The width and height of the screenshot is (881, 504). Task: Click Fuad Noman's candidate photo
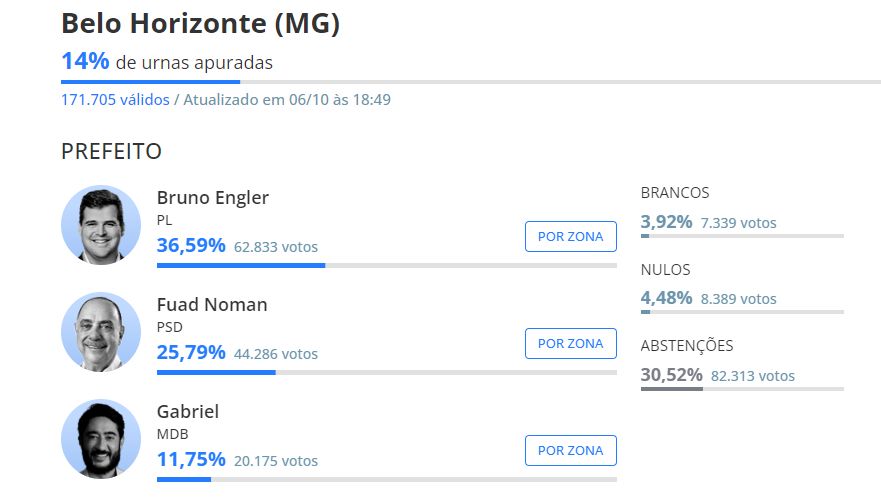pos(101,332)
